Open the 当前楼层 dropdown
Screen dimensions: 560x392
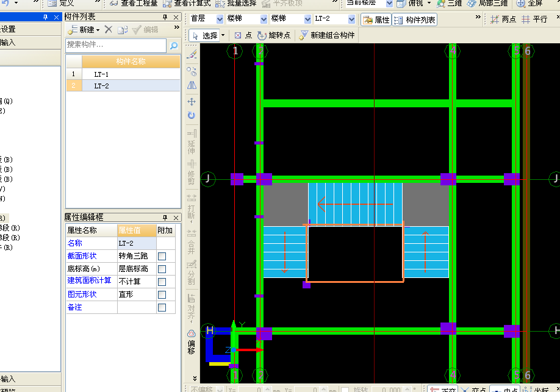tap(389, 3)
